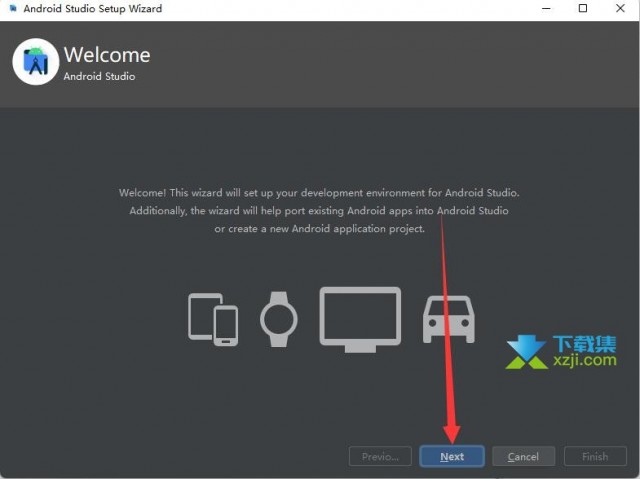Click the Next button
Image resolution: width=640 pixels, height=479 pixels.
[x=452, y=456]
